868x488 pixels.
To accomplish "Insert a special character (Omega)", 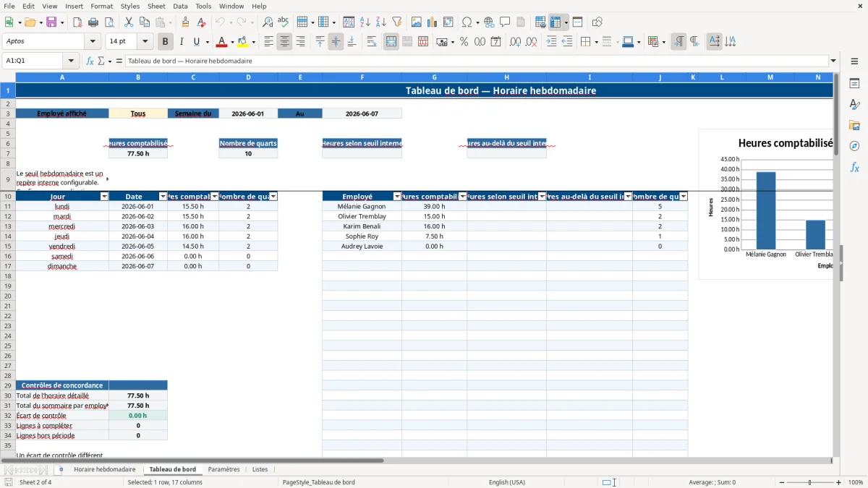I will tap(467, 22).
